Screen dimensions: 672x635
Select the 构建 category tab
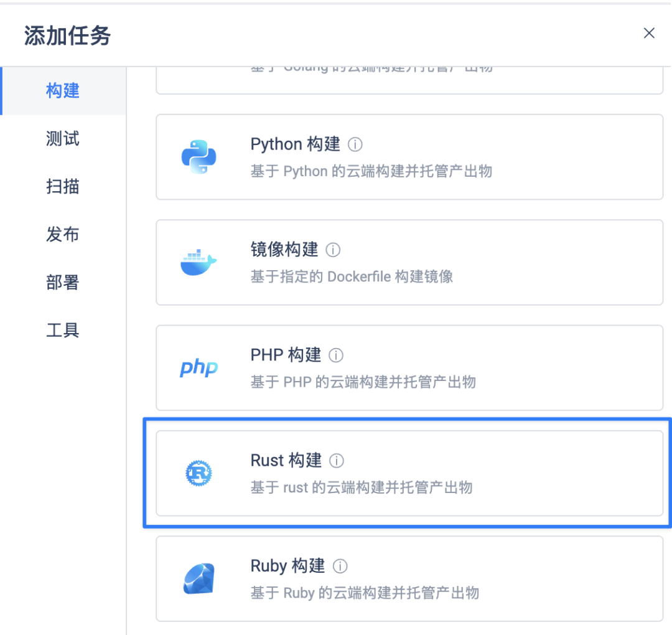click(63, 91)
